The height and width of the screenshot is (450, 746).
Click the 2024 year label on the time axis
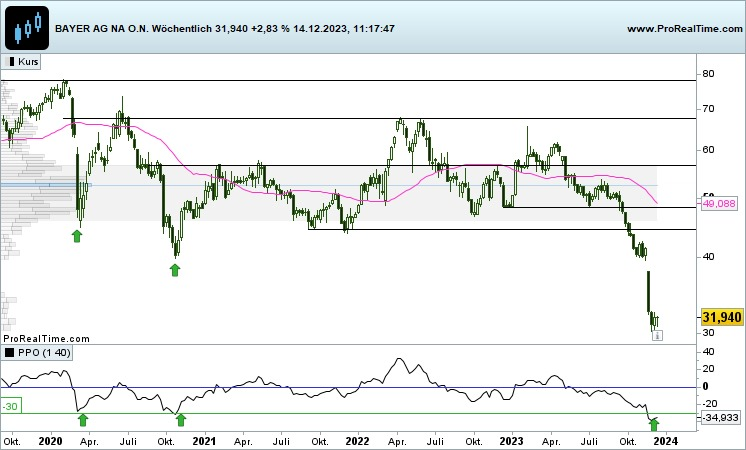point(665,441)
